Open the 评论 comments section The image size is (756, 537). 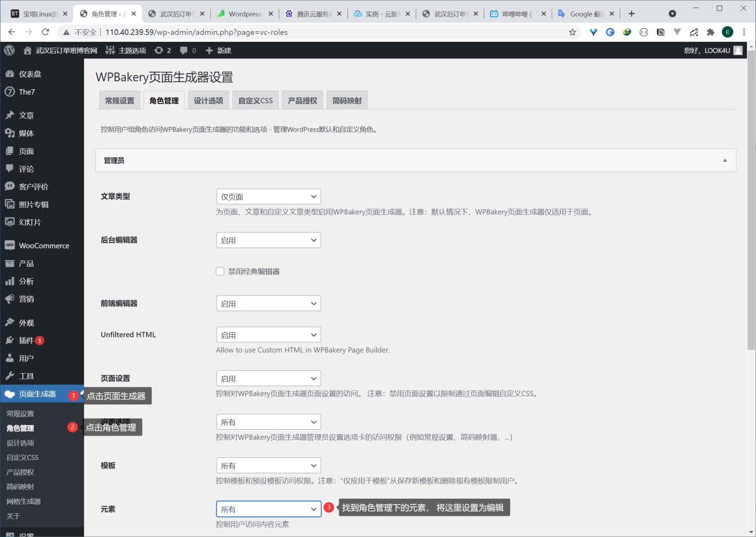click(x=26, y=168)
